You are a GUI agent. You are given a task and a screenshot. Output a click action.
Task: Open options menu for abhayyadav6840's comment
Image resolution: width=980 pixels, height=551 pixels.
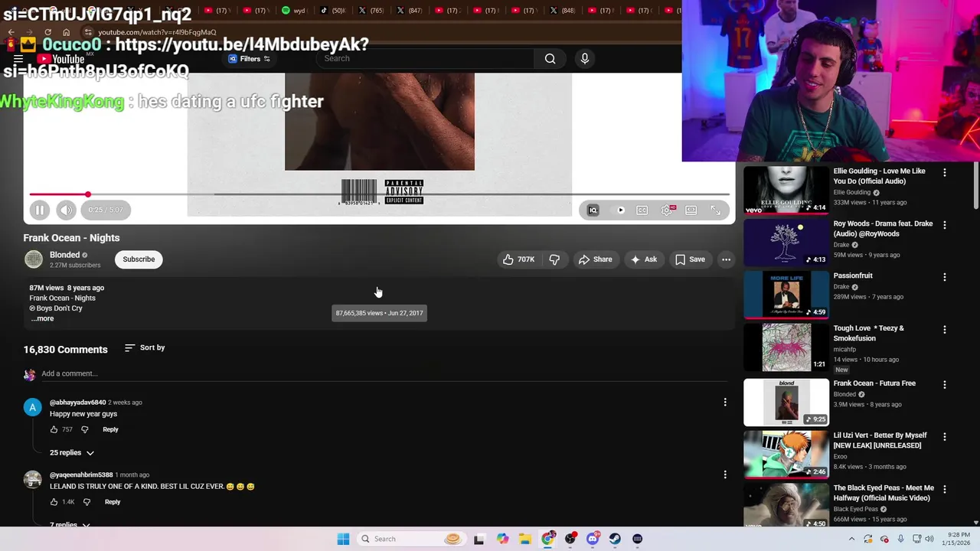[x=725, y=402]
